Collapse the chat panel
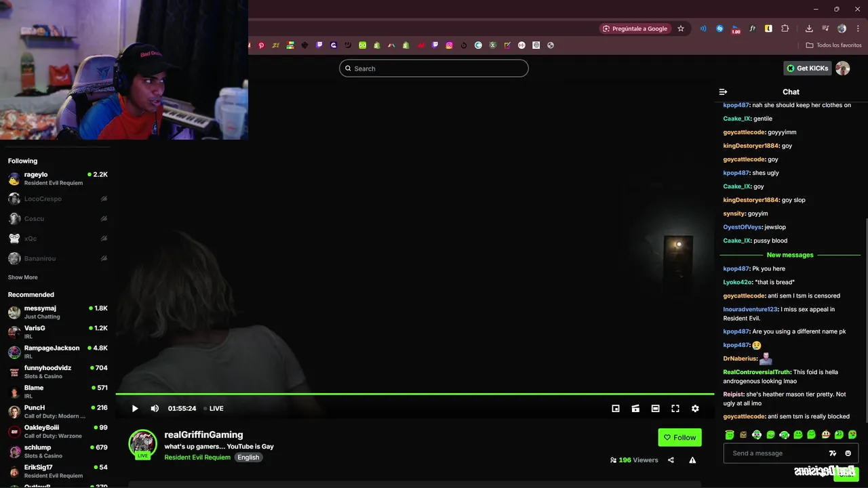The image size is (868, 488). pyautogui.click(x=723, y=91)
